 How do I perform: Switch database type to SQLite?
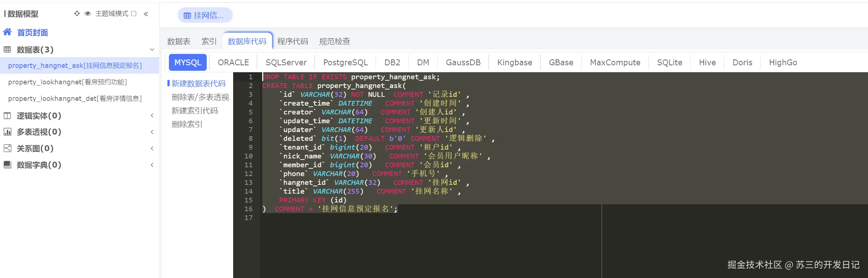tap(670, 62)
